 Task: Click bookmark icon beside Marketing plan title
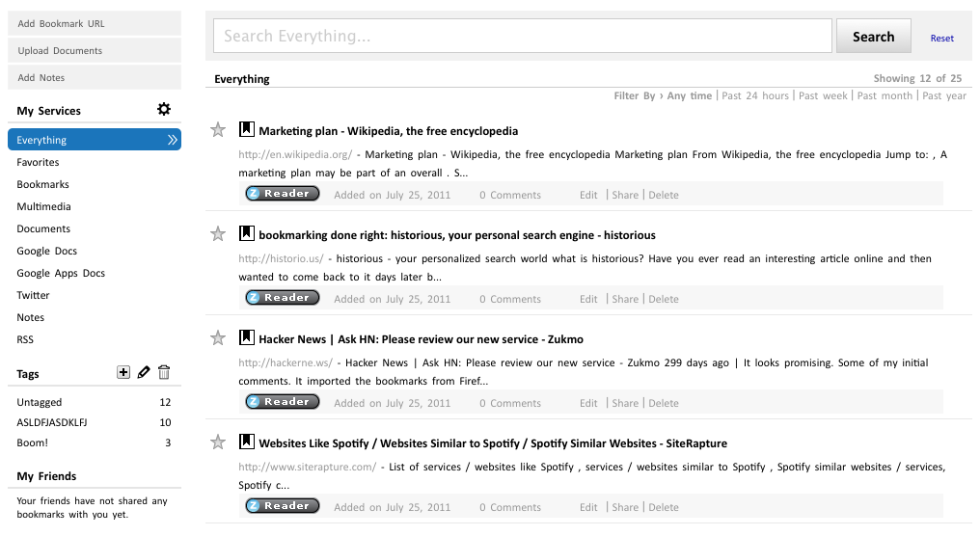(x=246, y=129)
